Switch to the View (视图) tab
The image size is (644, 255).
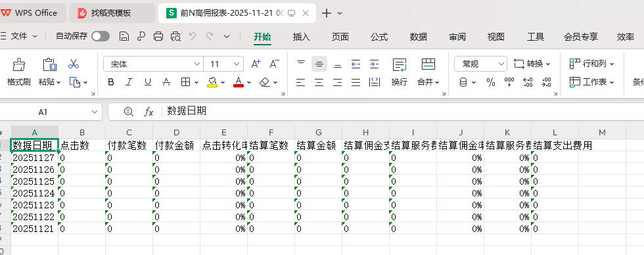pyautogui.click(x=495, y=37)
